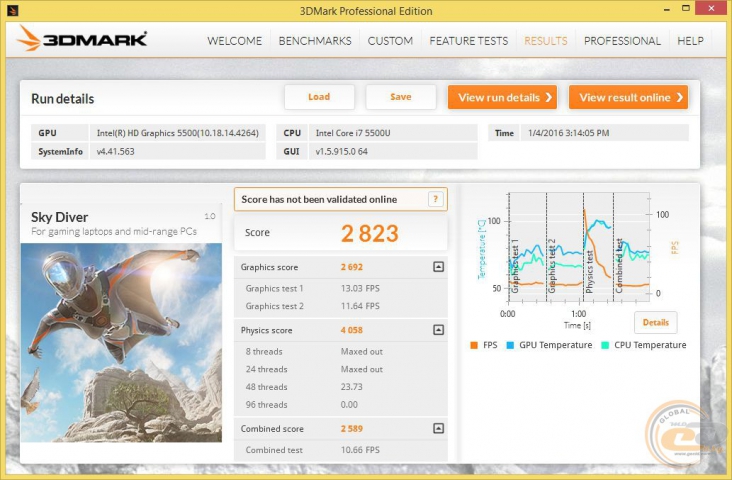The image size is (732, 480).
Task: Click View run details button
Action: (x=502, y=97)
